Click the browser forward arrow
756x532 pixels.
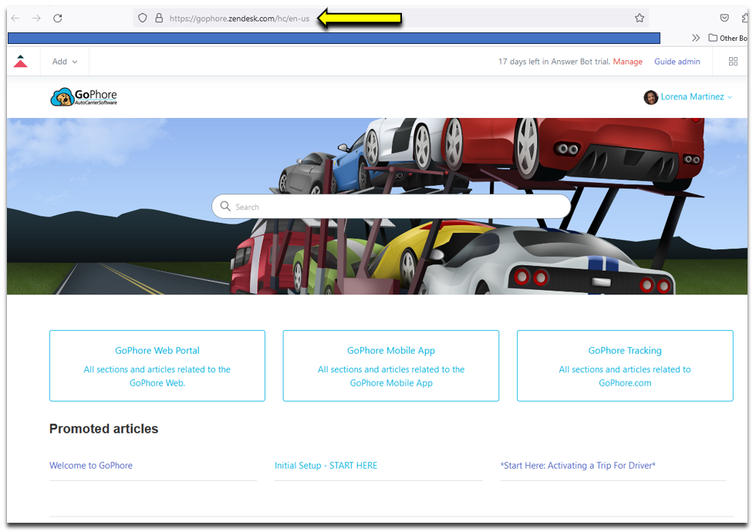coord(36,19)
